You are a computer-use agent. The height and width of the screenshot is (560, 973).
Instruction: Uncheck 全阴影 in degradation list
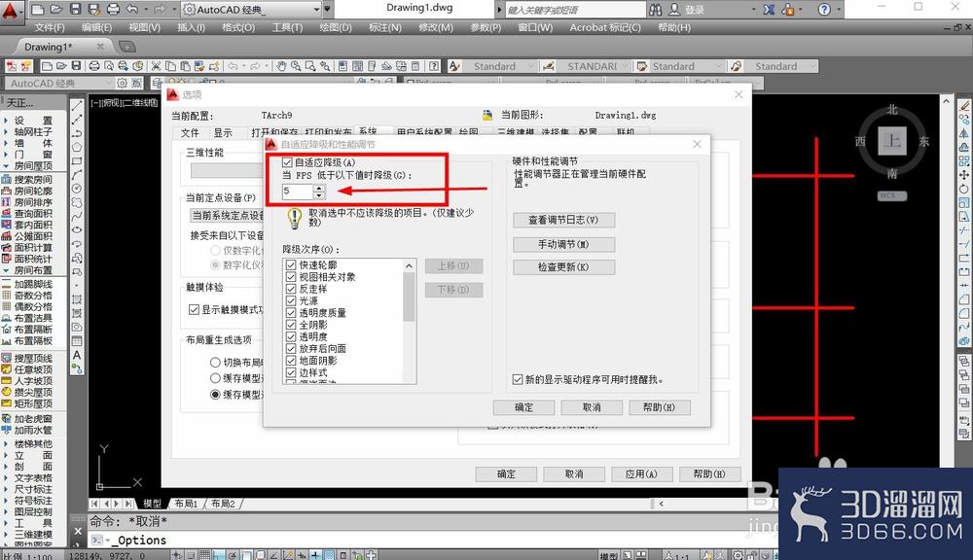coord(291,325)
